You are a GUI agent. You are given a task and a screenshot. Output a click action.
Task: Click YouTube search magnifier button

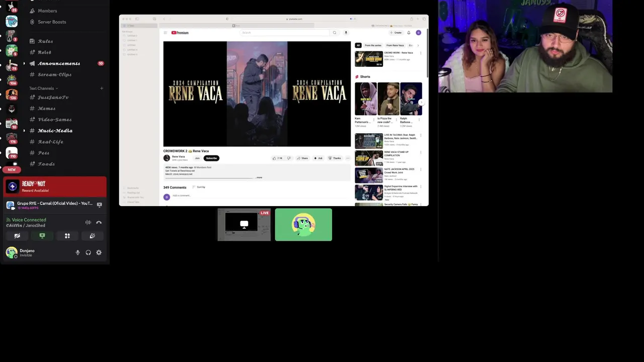point(334,33)
